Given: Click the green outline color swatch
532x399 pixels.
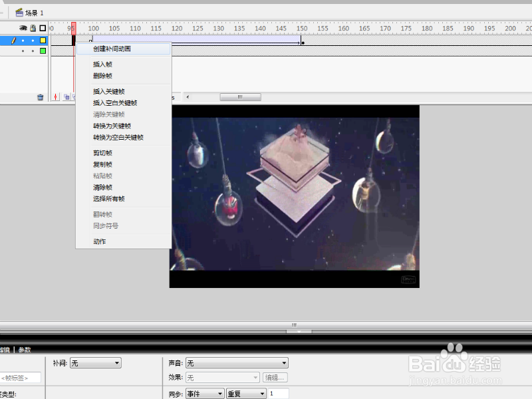Looking at the screenshot, I should click(43, 51).
